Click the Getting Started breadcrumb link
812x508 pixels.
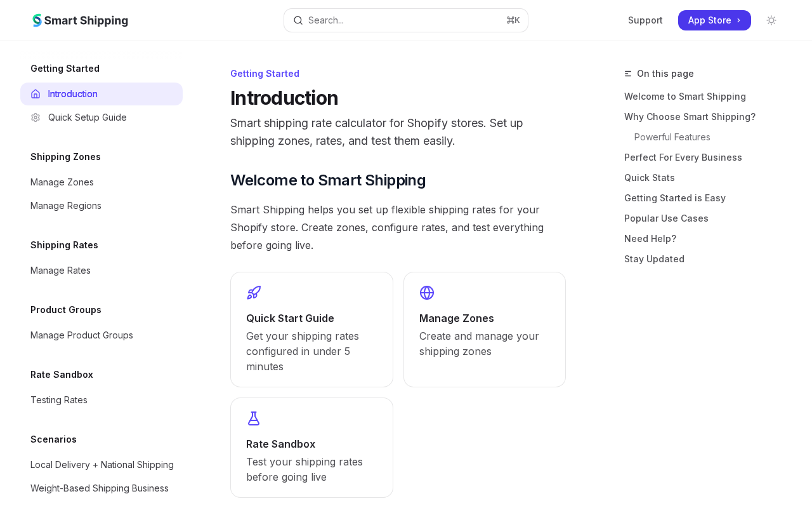(265, 74)
